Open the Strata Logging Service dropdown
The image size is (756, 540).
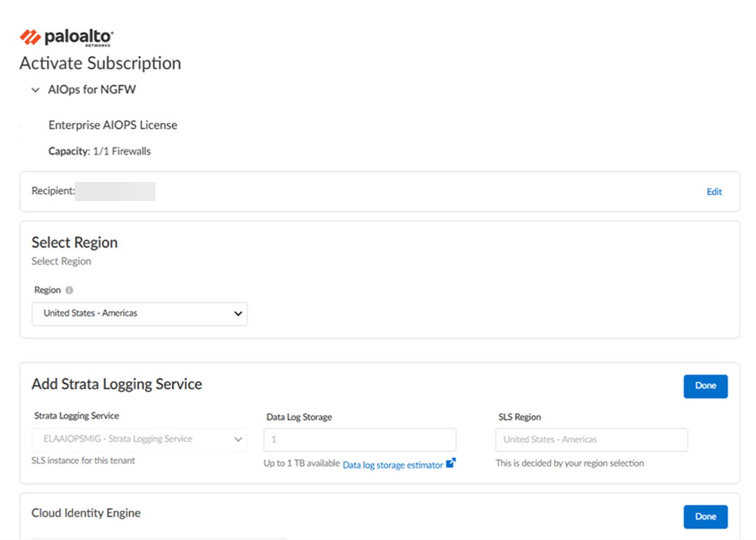[139, 440]
